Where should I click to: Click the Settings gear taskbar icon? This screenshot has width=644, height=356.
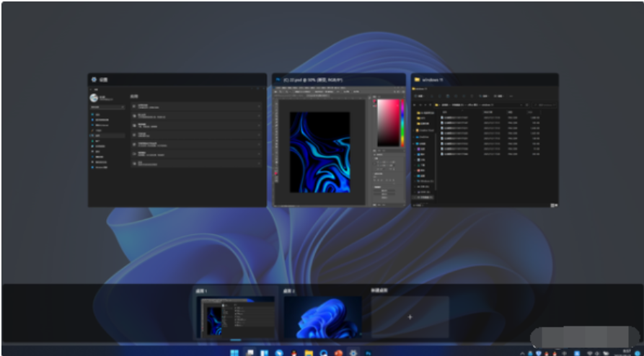pyautogui.click(x=352, y=352)
